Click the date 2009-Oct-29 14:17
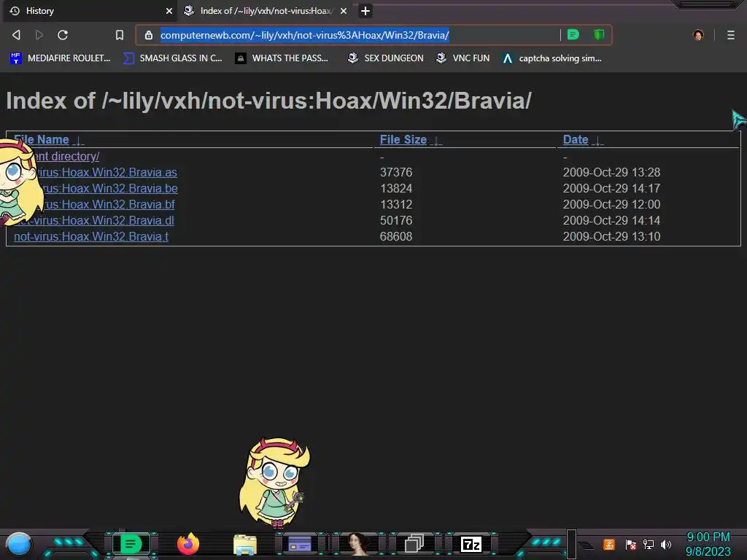The width and height of the screenshot is (747, 560). (612, 189)
